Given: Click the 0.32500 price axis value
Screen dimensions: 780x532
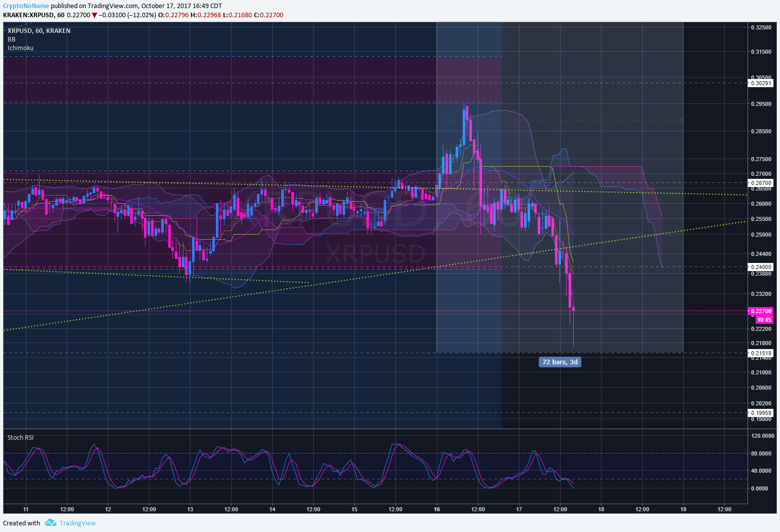Looking at the screenshot, I should pyautogui.click(x=761, y=27).
